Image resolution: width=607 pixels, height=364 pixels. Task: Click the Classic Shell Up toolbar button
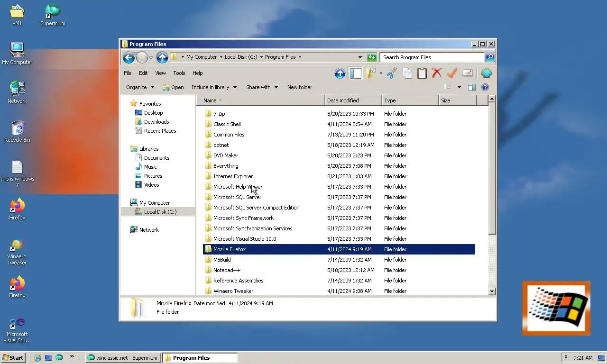[x=340, y=73]
